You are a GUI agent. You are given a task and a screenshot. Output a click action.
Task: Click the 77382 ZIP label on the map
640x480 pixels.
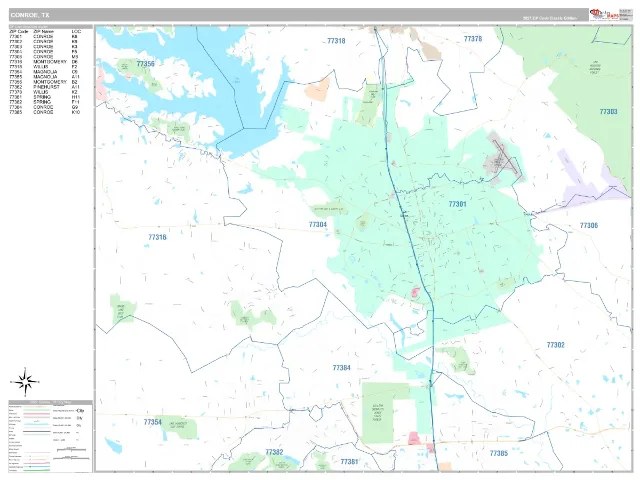point(274,452)
